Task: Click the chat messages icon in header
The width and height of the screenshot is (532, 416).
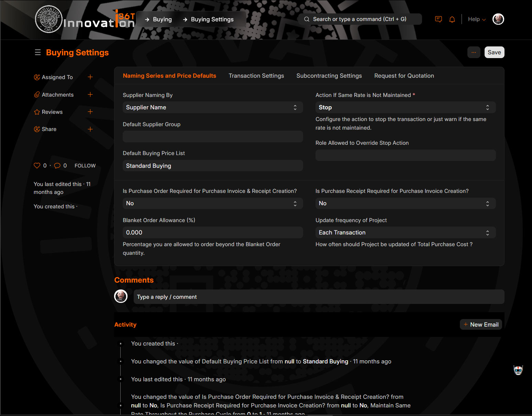Action: pyautogui.click(x=438, y=19)
